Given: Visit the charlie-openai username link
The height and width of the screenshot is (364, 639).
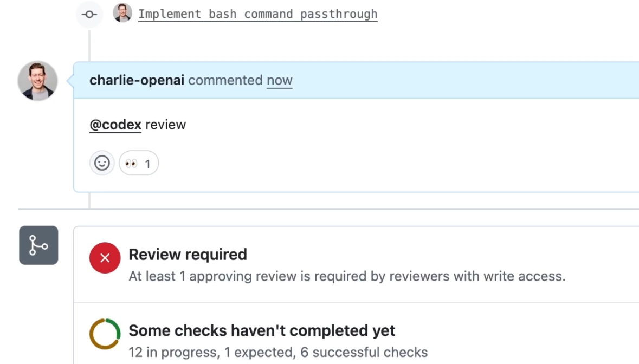Looking at the screenshot, I should (137, 80).
